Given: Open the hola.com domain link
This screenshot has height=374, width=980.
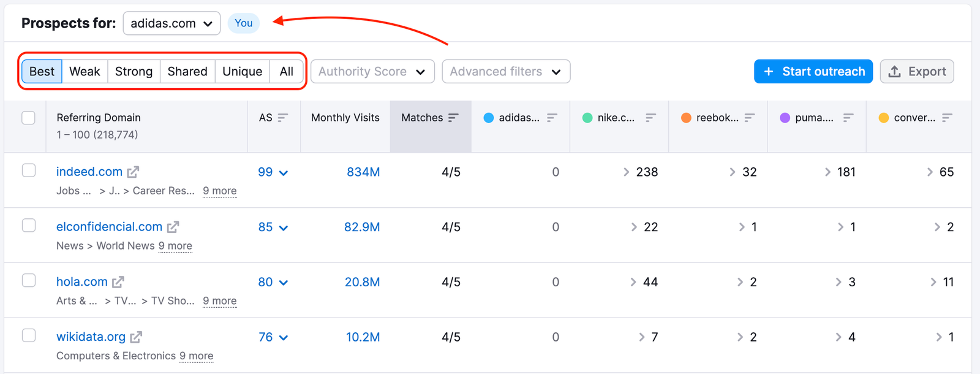Looking at the screenshot, I should pos(81,282).
